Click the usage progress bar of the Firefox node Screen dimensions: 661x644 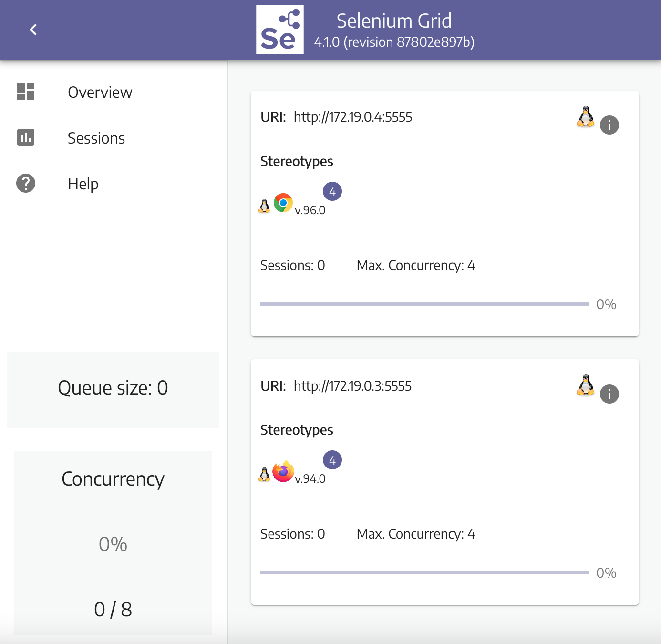[x=424, y=572]
